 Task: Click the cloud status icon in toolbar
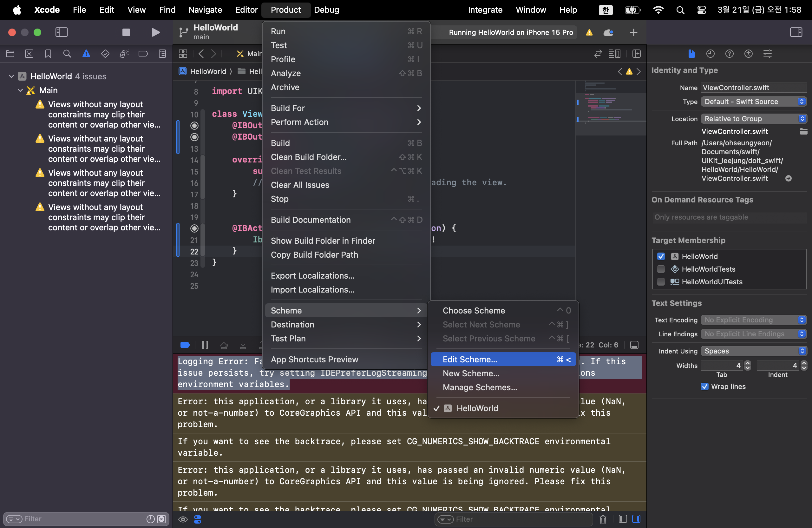click(608, 32)
